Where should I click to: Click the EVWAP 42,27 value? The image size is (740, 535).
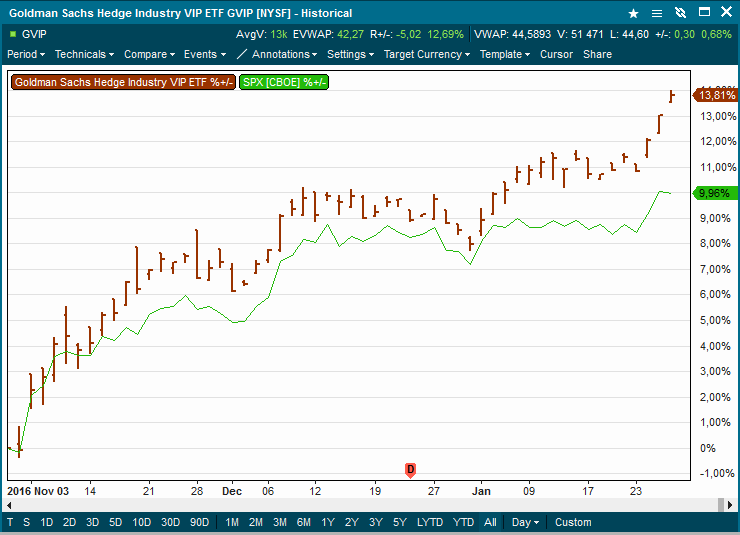(328, 34)
